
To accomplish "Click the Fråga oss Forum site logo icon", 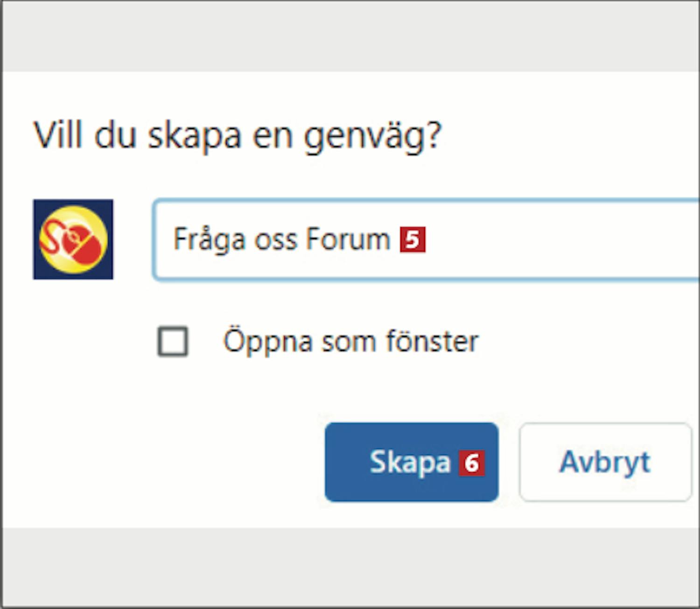I will [73, 239].
